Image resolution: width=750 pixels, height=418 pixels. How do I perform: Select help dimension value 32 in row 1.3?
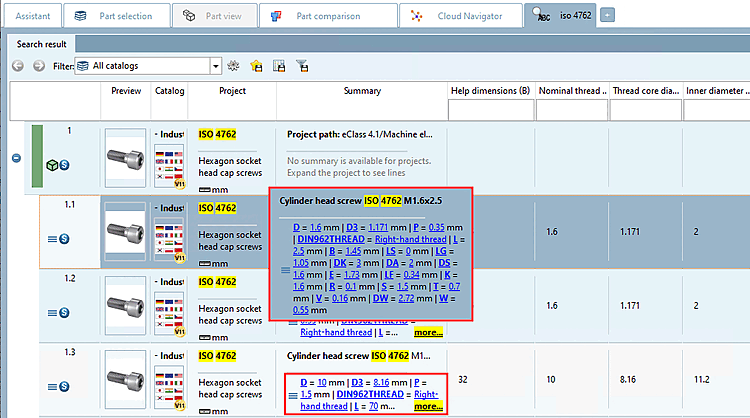tap(463, 380)
